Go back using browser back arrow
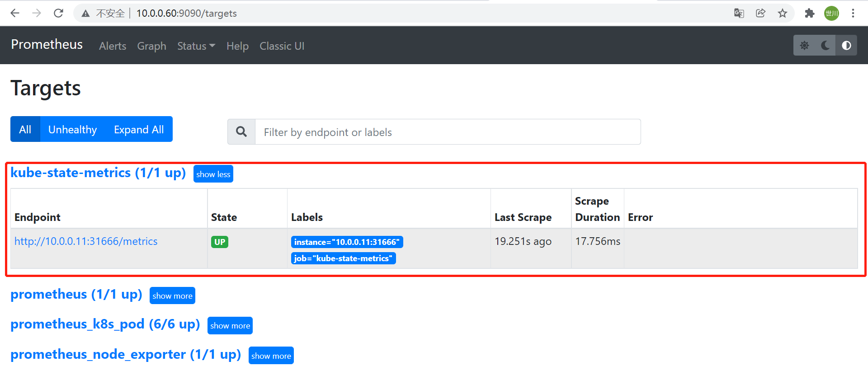 (x=15, y=13)
